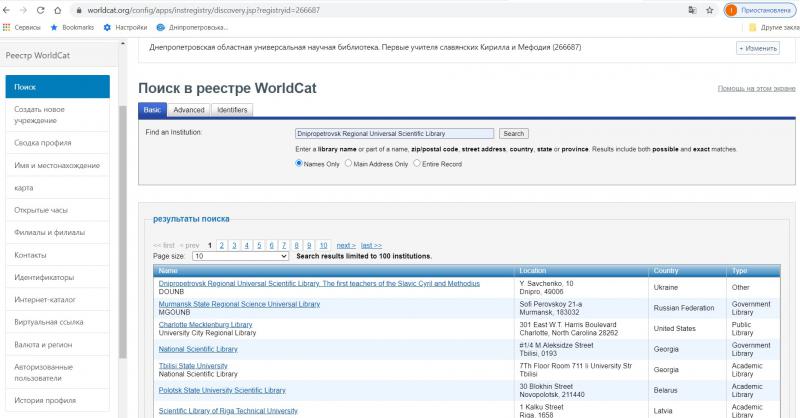Open Открытые часы sidebar item
The image size is (800, 418).
(x=58, y=210)
